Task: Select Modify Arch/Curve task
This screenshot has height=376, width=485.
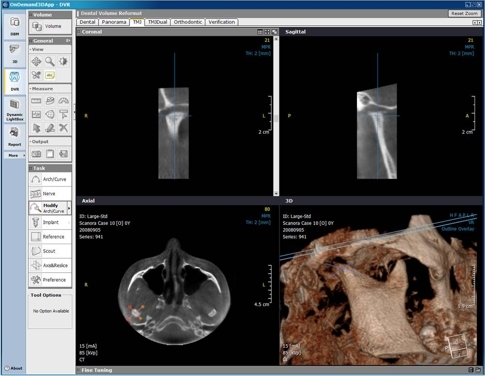Action: [48, 208]
